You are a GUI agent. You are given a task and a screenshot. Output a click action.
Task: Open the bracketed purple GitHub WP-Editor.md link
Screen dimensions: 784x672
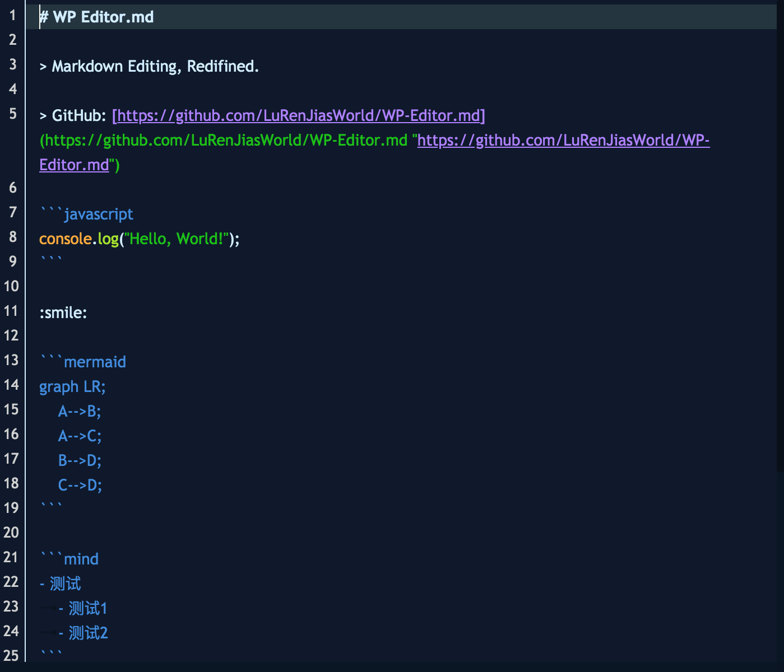299,115
